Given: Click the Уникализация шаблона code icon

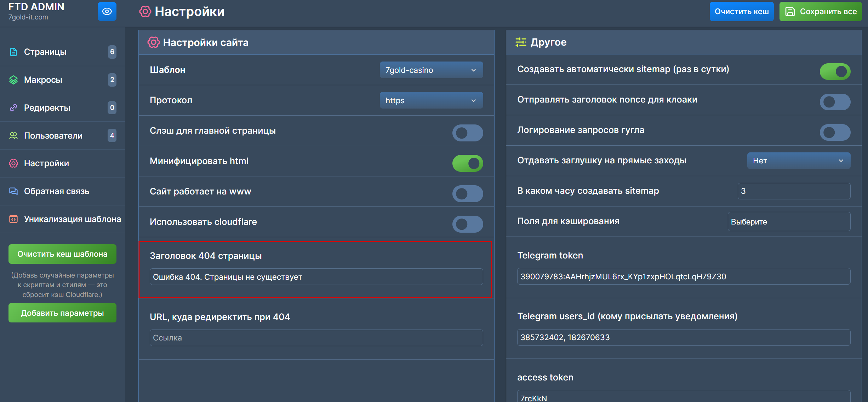Looking at the screenshot, I should tap(13, 219).
